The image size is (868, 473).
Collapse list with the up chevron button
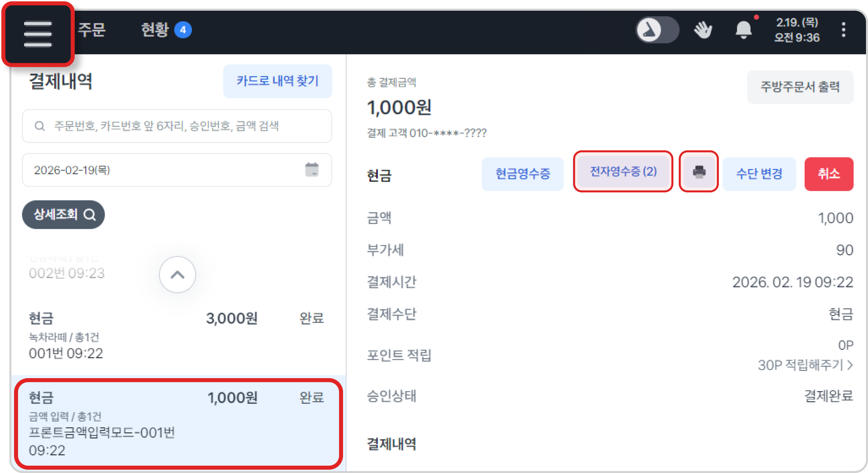177,275
